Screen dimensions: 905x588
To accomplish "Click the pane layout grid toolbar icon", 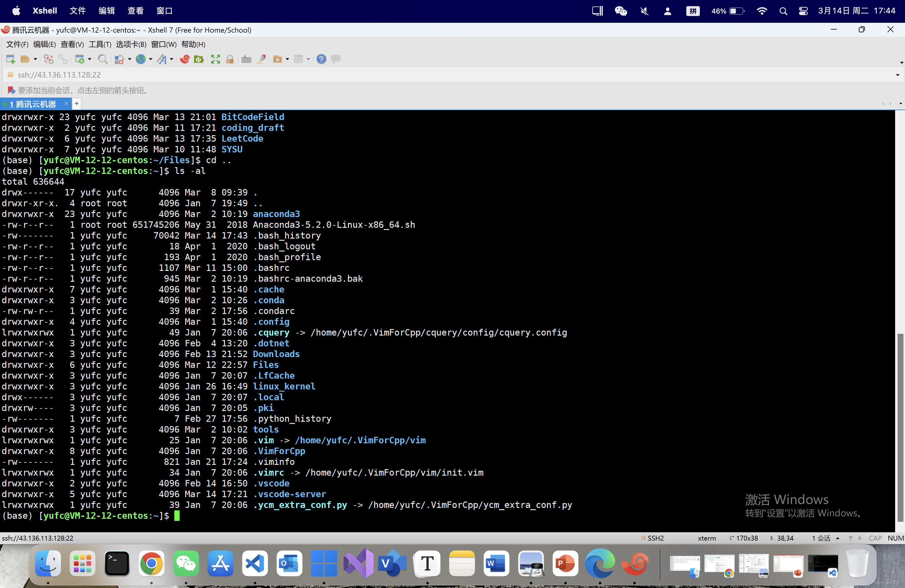I will click(x=298, y=59).
